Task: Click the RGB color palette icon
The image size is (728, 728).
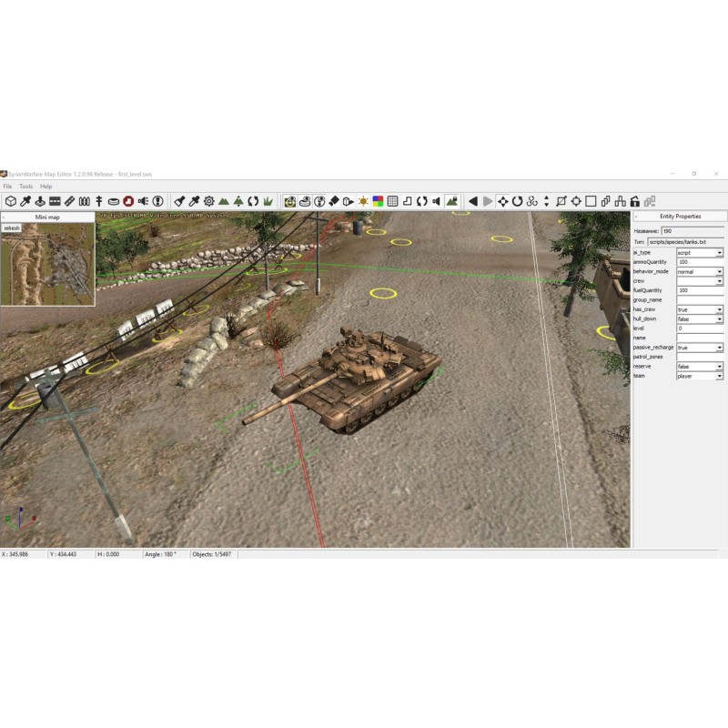Action: tap(378, 201)
